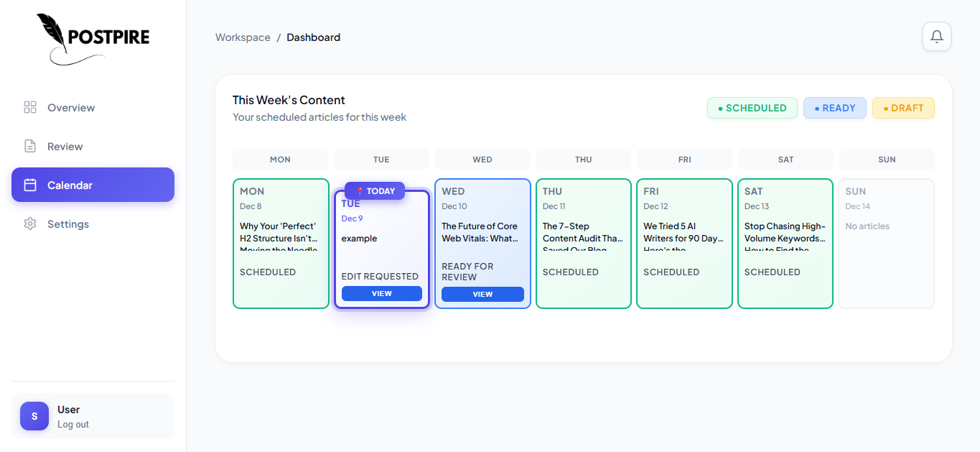The height and width of the screenshot is (452, 980).
Task: Click VIEW button on Wednesday card
Action: [x=482, y=294]
